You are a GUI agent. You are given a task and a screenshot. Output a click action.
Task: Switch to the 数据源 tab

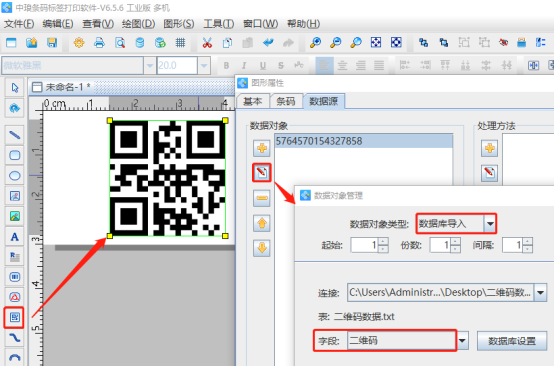(324, 101)
